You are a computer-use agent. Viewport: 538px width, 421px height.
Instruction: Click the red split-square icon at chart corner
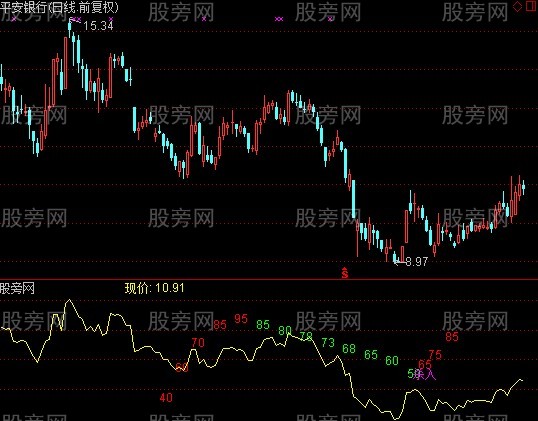click(532, 6)
